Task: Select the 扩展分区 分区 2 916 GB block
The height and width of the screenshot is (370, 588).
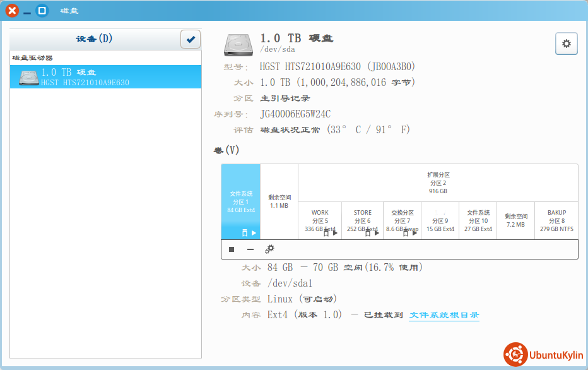Action: pos(438,182)
